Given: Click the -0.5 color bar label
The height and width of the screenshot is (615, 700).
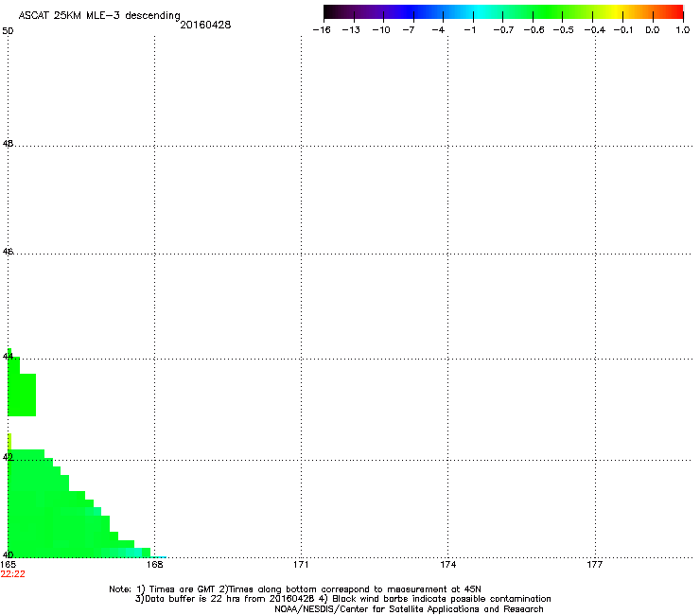Looking at the screenshot, I should coord(564,30).
